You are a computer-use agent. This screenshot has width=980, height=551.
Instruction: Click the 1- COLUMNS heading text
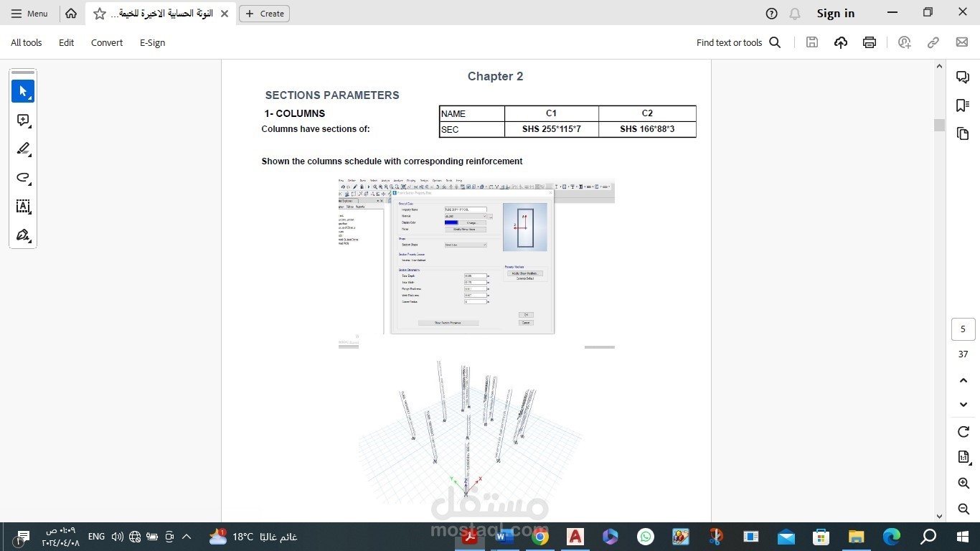tap(295, 113)
